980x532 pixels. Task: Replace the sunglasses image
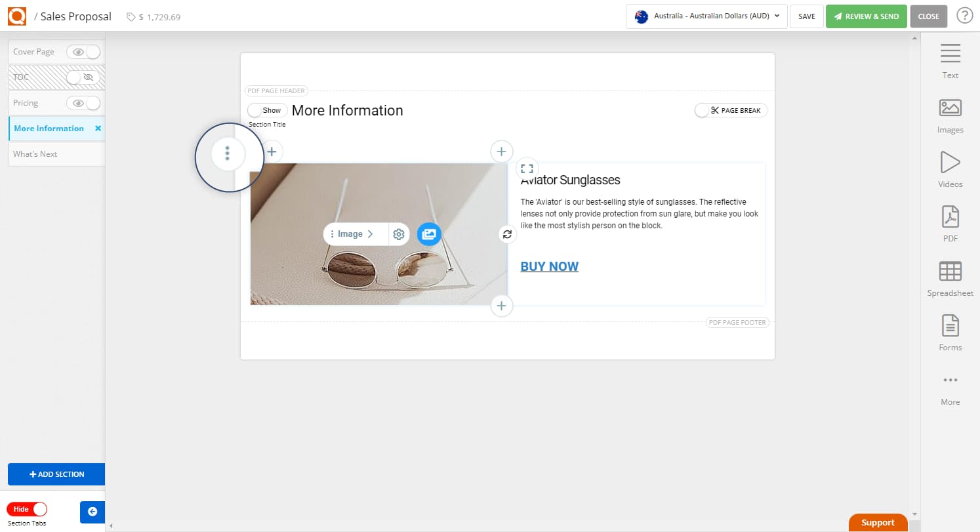429,234
